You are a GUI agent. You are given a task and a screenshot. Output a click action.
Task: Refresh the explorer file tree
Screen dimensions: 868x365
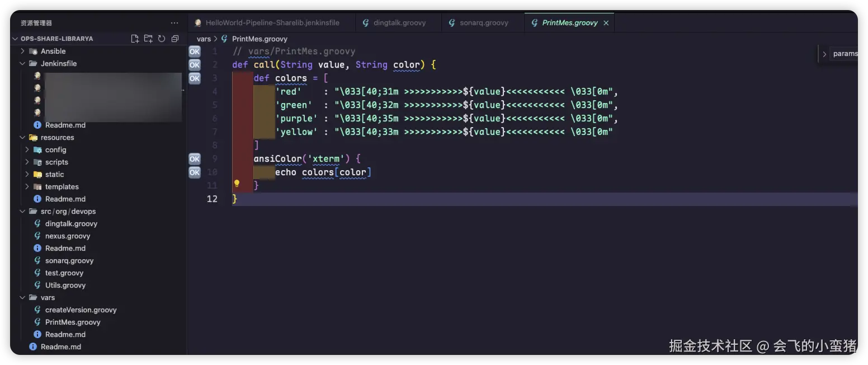point(162,39)
